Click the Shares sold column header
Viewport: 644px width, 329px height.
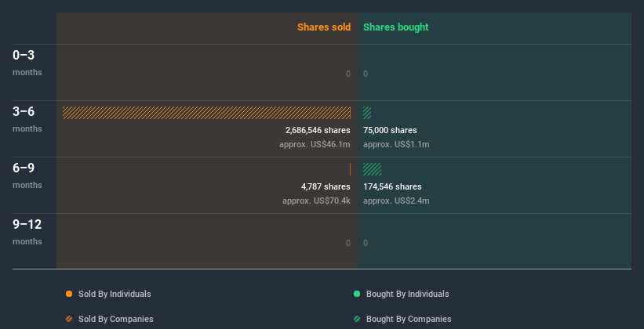coord(324,27)
